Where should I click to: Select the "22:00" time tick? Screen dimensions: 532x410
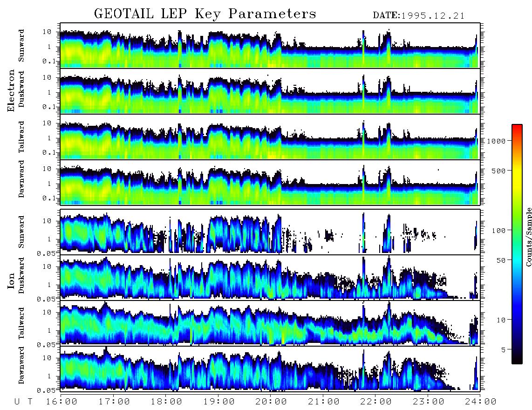click(376, 402)
